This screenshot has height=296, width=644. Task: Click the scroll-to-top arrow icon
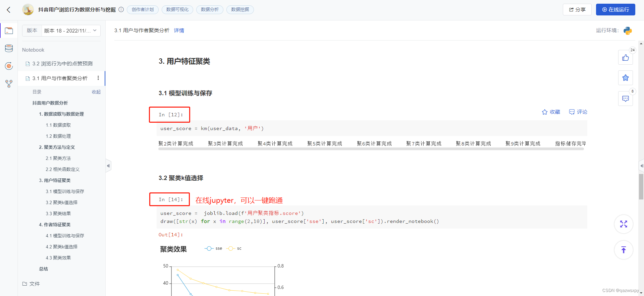623,250
